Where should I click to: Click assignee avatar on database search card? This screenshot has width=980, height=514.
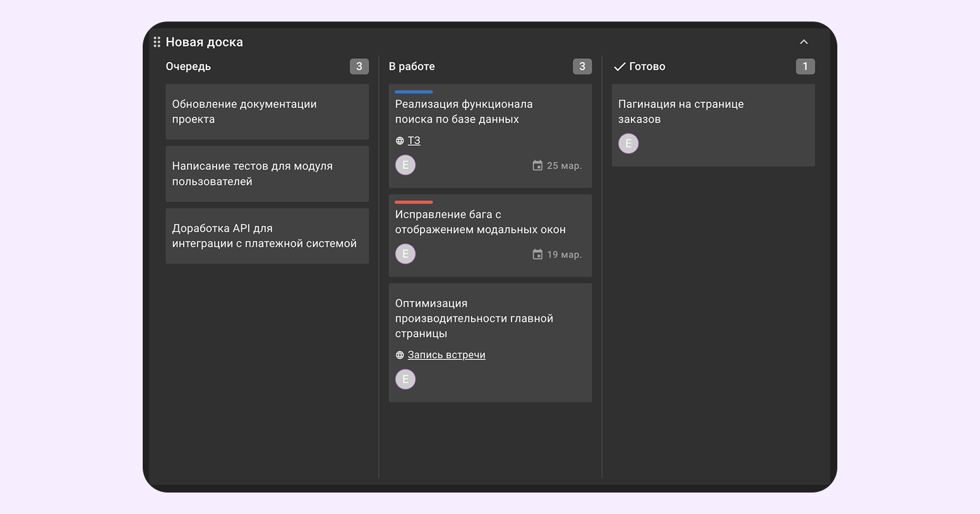pyautogui.click(x=405, y=165)
